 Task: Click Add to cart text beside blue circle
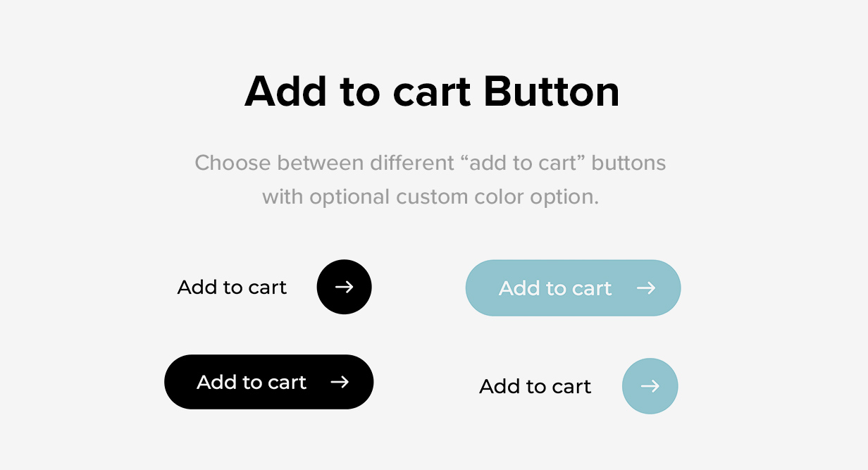click(535, 386)
